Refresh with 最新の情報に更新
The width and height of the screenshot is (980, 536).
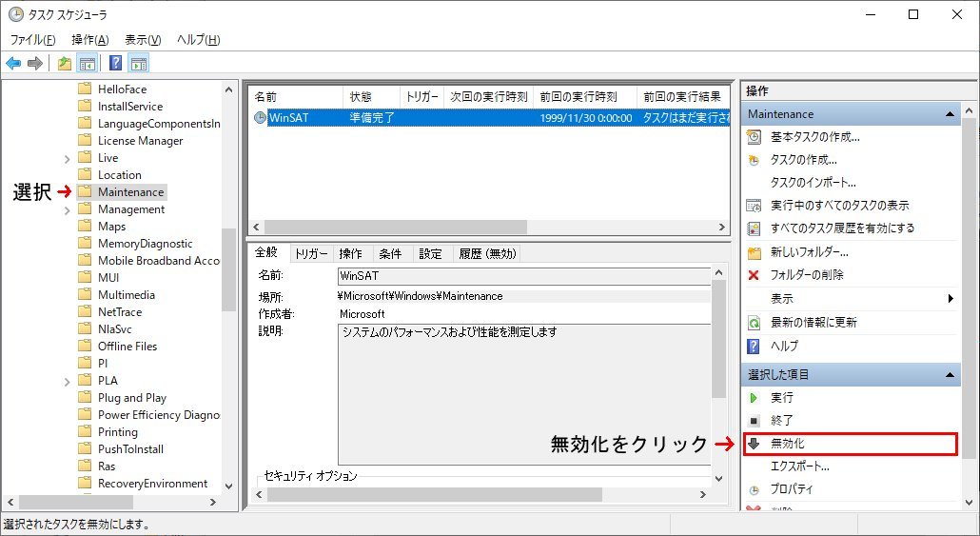(x=813, y=323)
